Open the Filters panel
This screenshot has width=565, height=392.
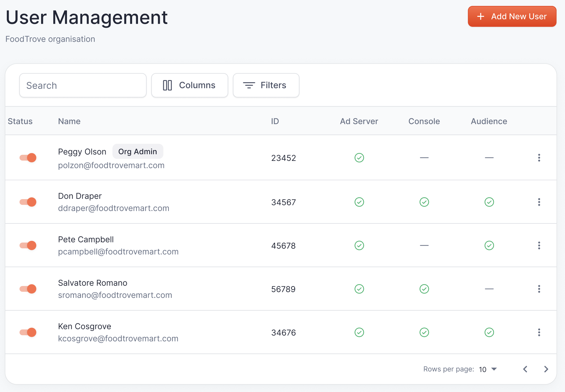[266, 85]
